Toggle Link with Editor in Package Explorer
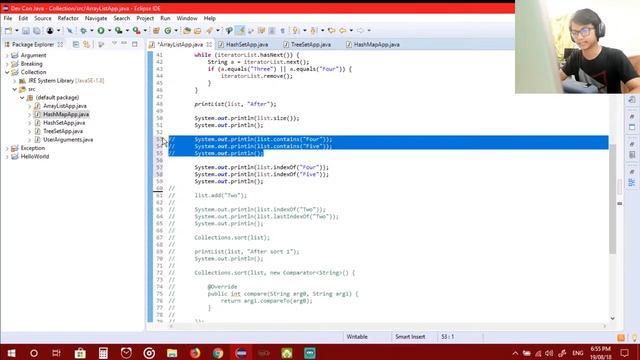The width and height of the screenshot is (640, 360). [87, 44]
